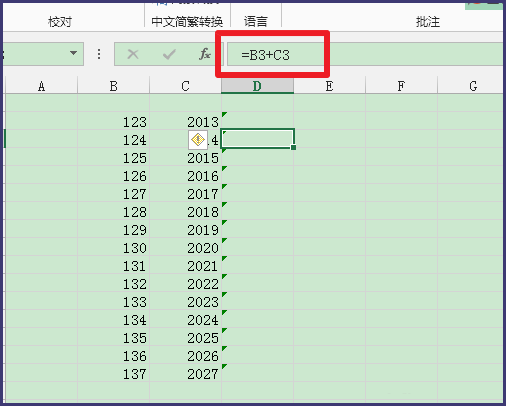Select cell containing 123
Image resolution: width=506 pixels, height=406 pixels.
(113, 121)
